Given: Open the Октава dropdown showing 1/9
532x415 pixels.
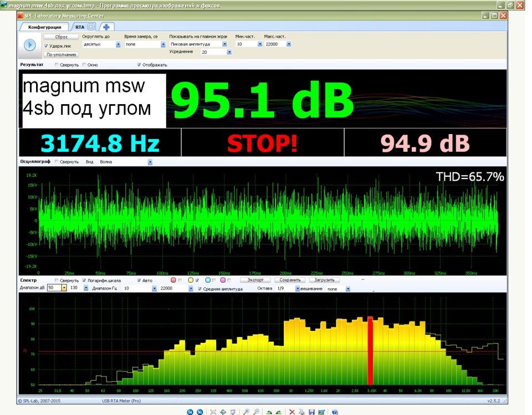Looking at the screenshot, I should [298, 289].
